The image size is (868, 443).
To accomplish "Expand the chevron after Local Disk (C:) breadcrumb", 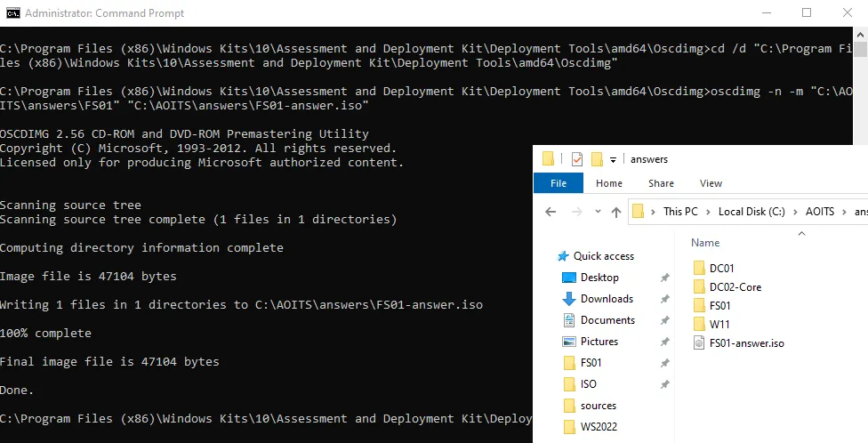I will pyautogui.click(x=795, y=212).
